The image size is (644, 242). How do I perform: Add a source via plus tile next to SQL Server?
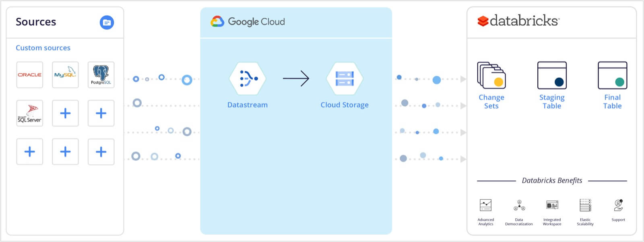pos(65,113)
